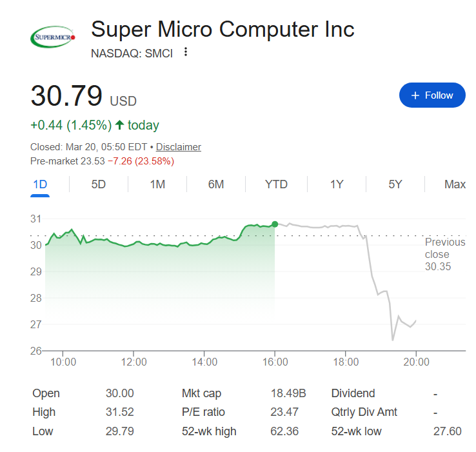Screen dimensions: 476x452
Task: Click the green dot marker at 16:00
Action: [x=275, y=224]
